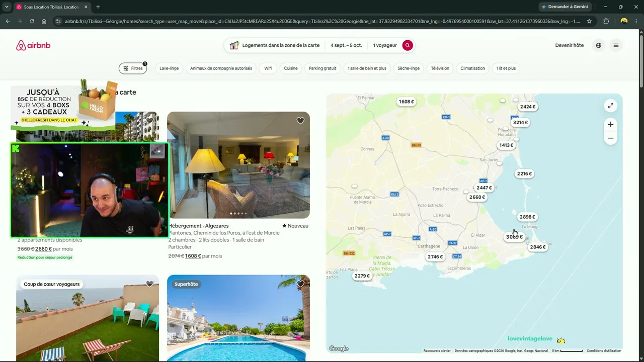The height and width of the screenshot is (362, 644).
Task: Open the terrace listing photo with deckchairs
Action: [88, 318]
